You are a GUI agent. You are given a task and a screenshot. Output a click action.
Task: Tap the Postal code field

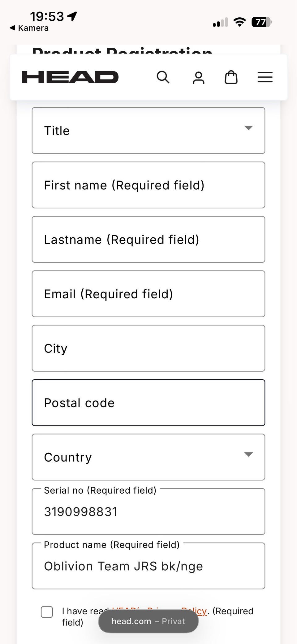(x=148, y=403)
